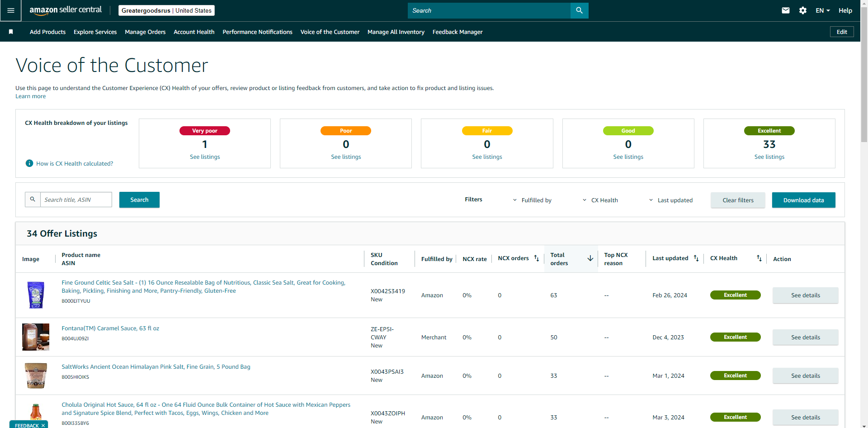Click Clear filters button
Viewport: 868px width, 428px height.
point(738,200)
